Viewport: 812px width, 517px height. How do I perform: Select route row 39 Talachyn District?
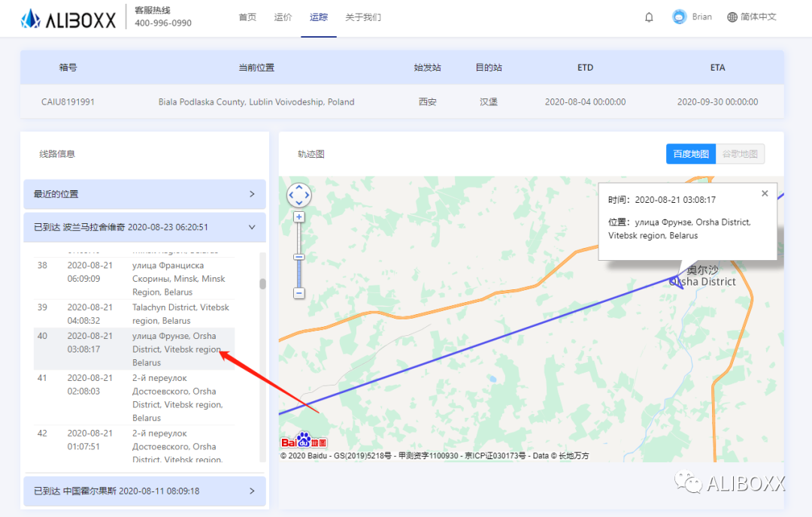134,313
